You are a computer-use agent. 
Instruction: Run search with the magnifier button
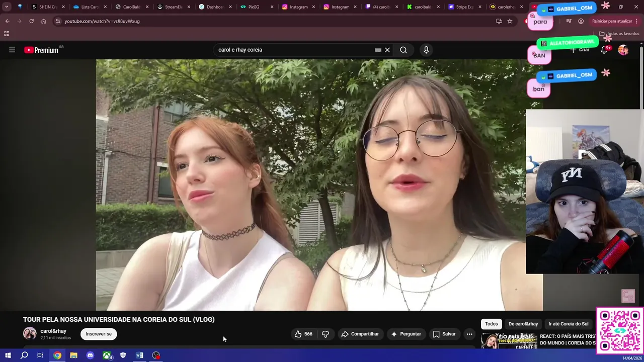(x=404, y=50)
